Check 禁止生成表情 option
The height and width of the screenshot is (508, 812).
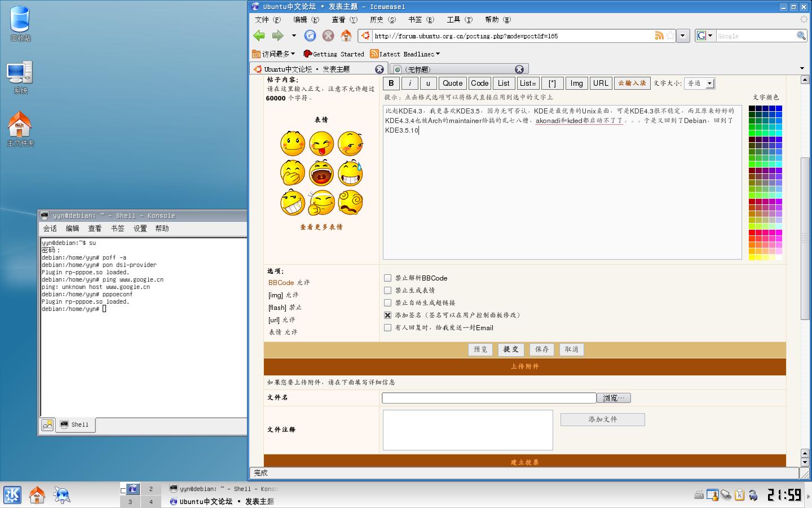coord(387,290)
